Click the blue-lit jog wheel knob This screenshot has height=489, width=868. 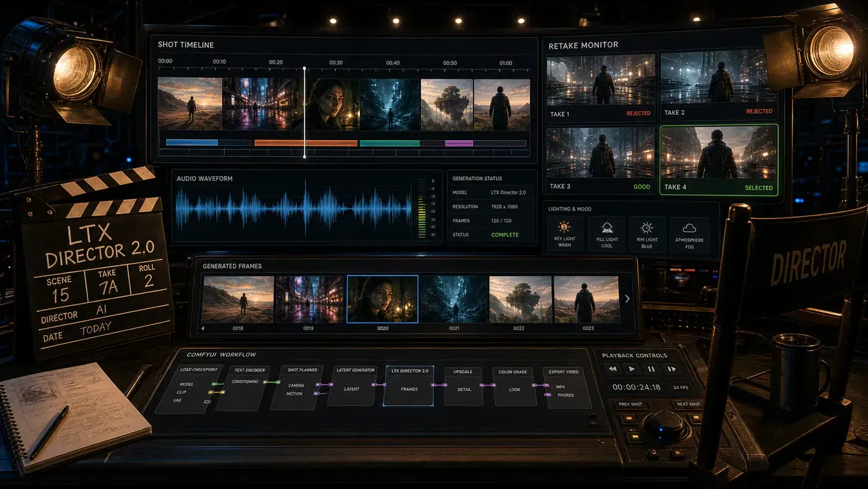point(666,426)
